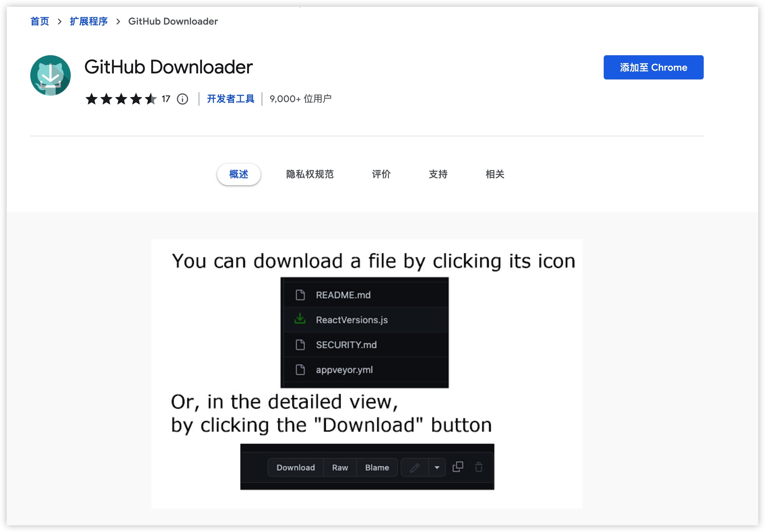Switch to the 隐私权规范 tab
This screenshot has width=765, height=532.
click(309, 174)
